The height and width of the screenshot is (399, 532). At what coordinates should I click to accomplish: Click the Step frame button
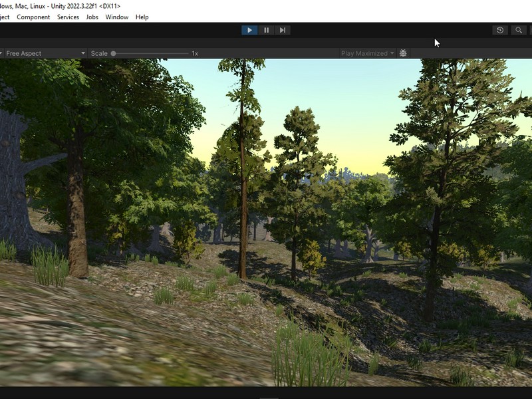283,30
